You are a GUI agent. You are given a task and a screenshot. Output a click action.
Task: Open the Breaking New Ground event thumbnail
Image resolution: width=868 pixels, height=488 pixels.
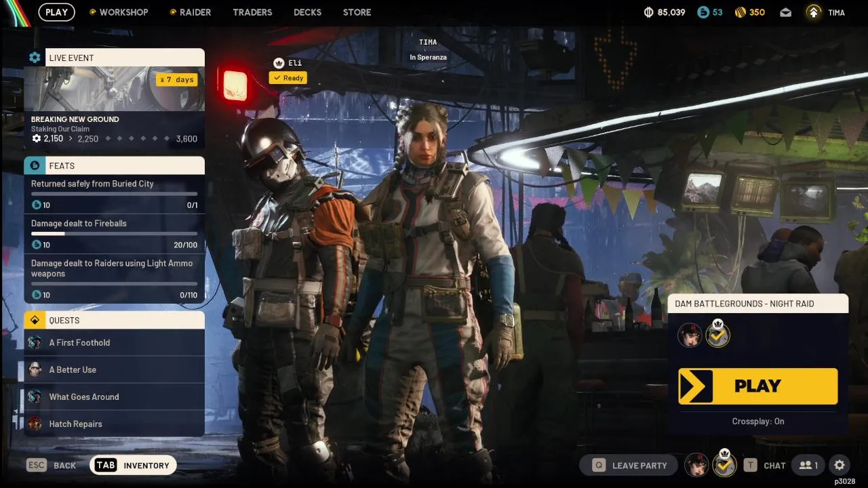[114, 89]
